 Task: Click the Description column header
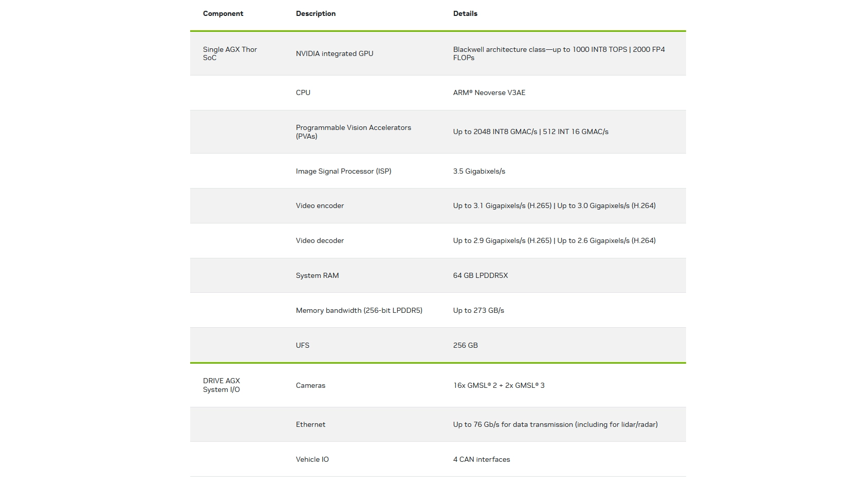coord(316,14)
